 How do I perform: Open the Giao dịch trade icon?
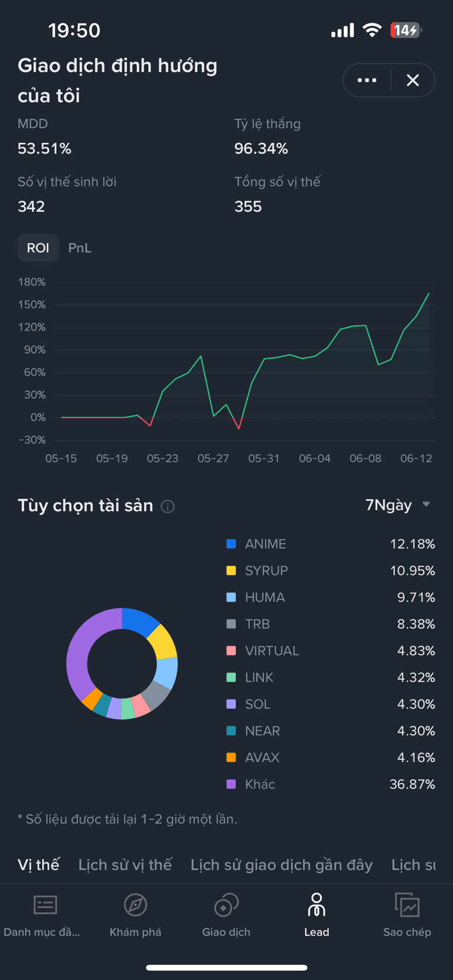tap(226, 905)
